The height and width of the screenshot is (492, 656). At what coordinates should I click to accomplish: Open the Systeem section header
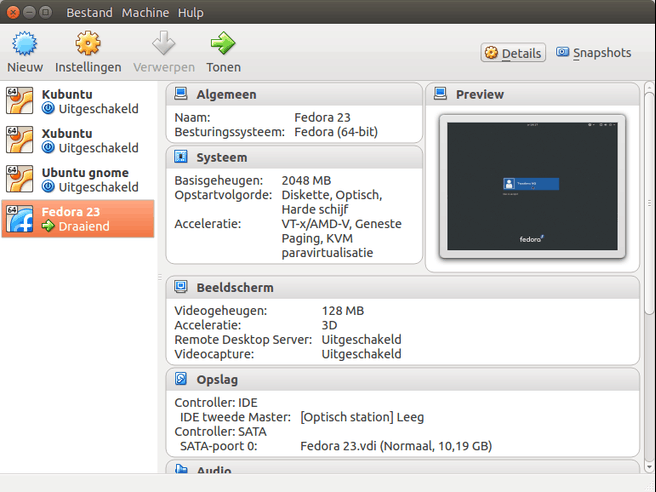294,157
